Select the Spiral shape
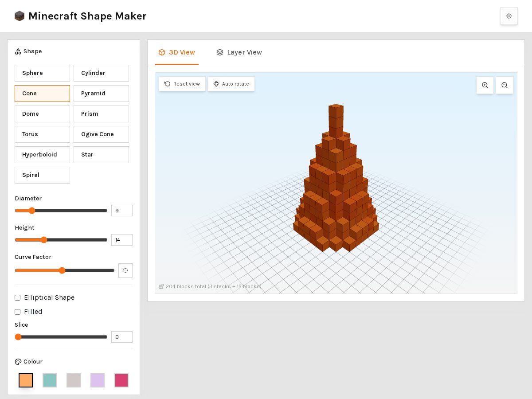Viewport: 532px width, 399px height. click(42, 175)
